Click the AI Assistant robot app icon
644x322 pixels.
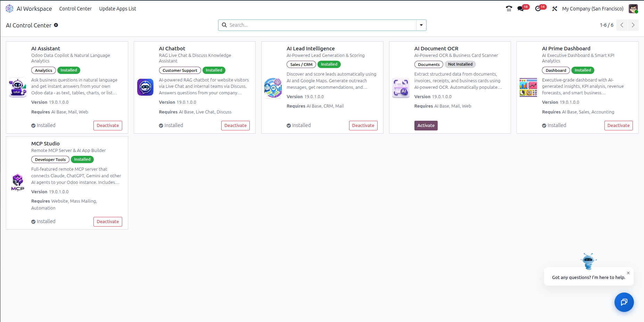[18, 87]
